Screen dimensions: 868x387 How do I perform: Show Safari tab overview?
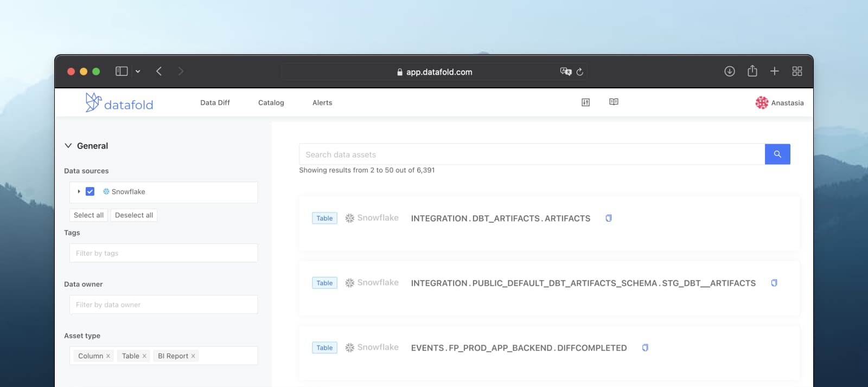797,71
